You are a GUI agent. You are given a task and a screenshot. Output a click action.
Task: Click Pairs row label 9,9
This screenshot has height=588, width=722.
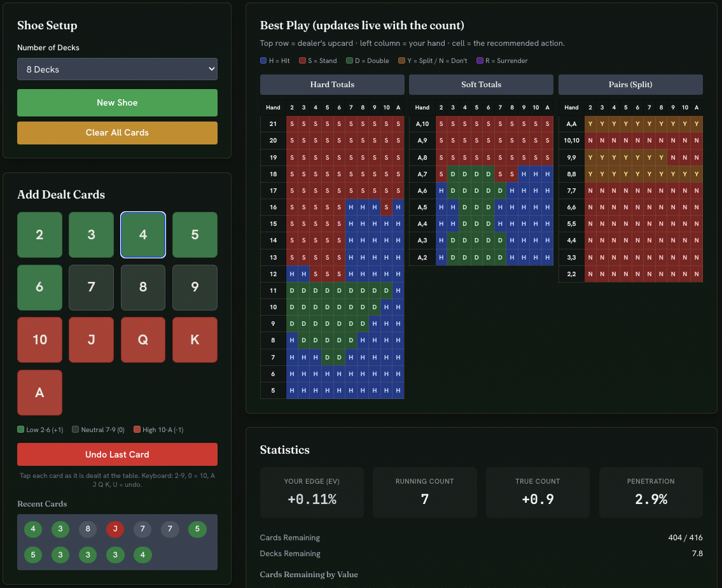(x=571, y=157)
